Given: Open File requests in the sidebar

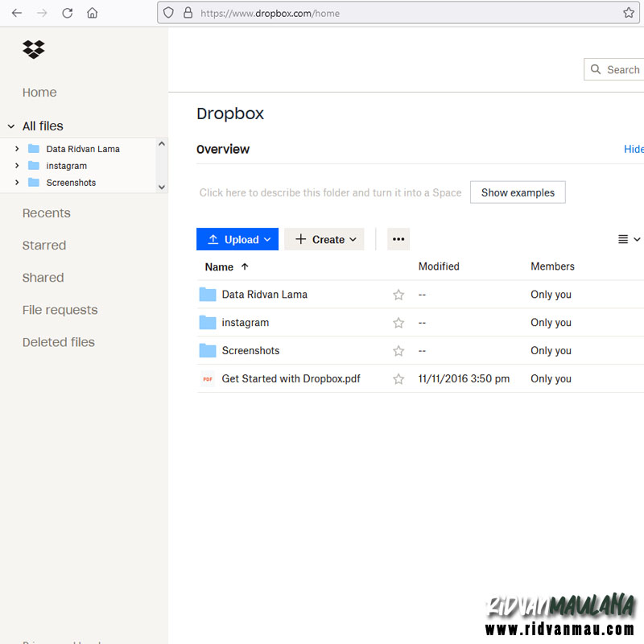Looking at the screenshot, I should pos(60,310).
